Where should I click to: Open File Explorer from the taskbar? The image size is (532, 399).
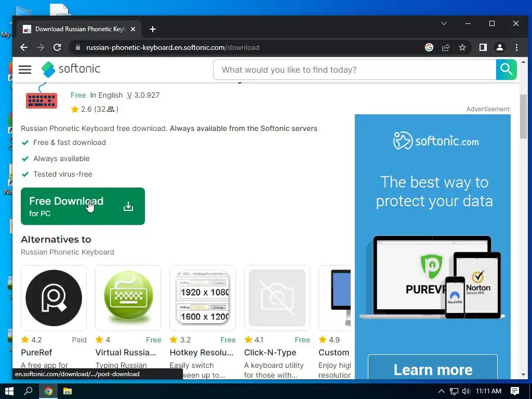click(68, 391)
